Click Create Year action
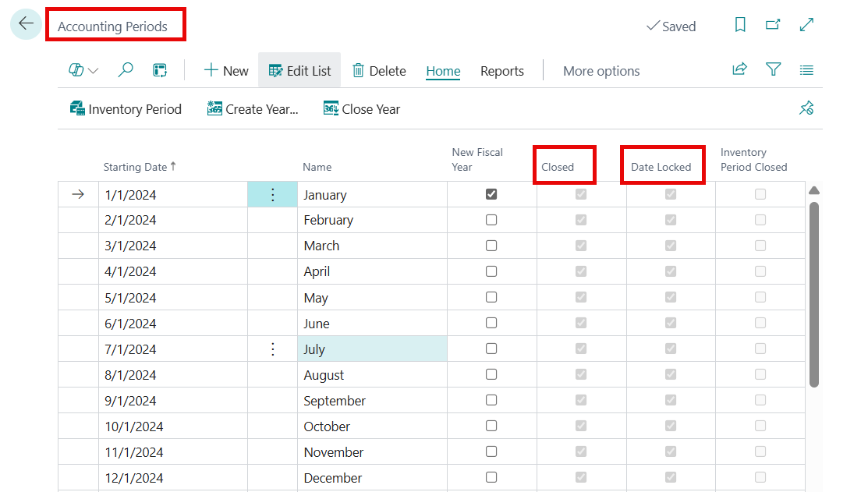The height and width of the screenshot is (492, 868). point(253,109)
